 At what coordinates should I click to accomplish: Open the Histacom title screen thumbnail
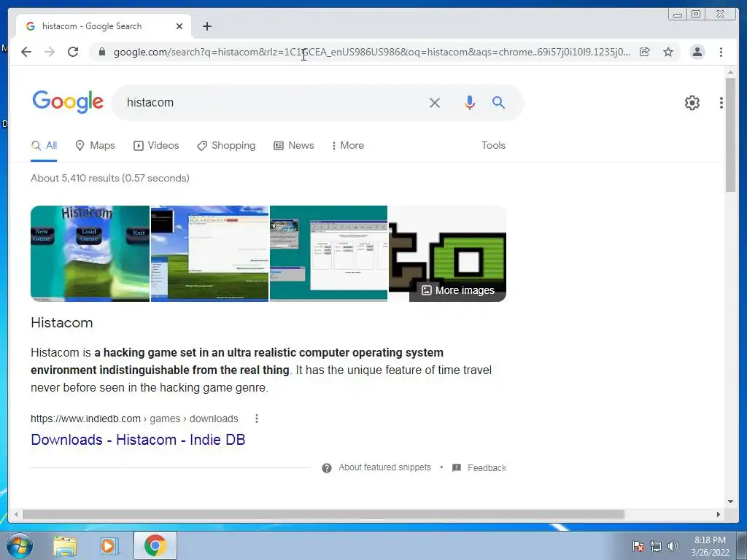[x=90, y=253]
